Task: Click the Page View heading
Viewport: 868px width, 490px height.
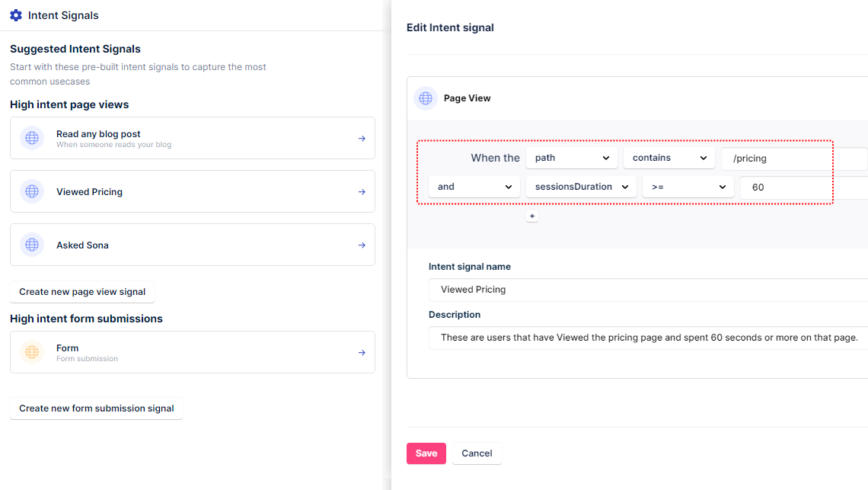Action: click(x=468, y=98)
